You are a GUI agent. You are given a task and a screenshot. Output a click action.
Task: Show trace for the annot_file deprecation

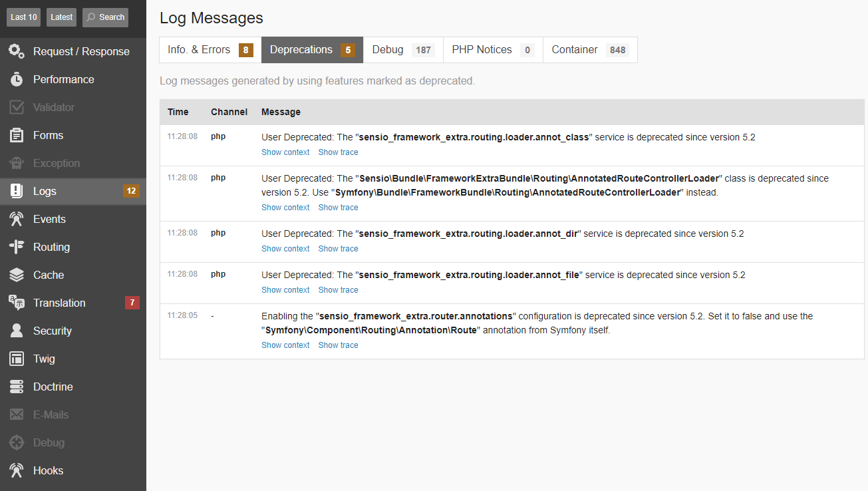(x=338, y=290)
